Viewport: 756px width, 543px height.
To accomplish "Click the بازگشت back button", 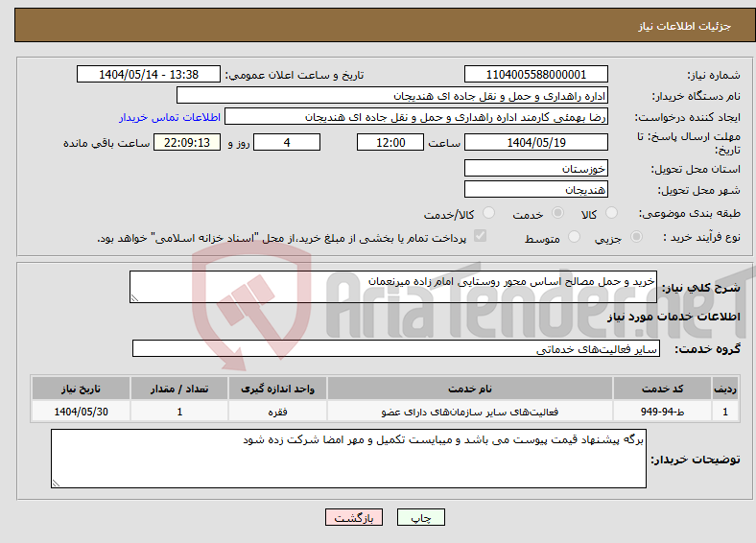I will pyautogui.click(x=354, y=517).
